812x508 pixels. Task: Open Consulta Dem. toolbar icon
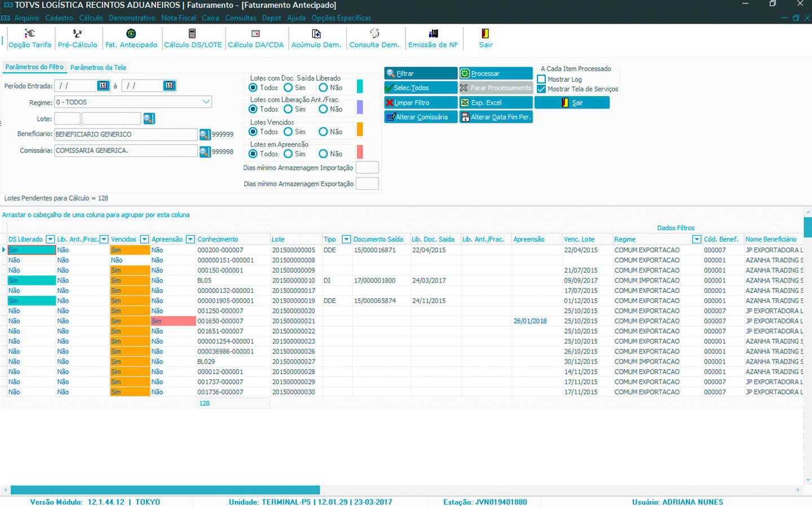tap(374, 34)
